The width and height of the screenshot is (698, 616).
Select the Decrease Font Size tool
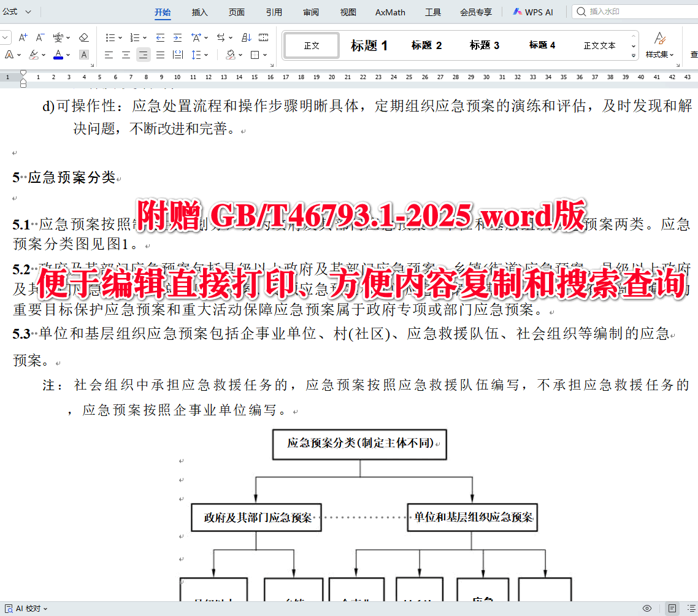[40, 37]
